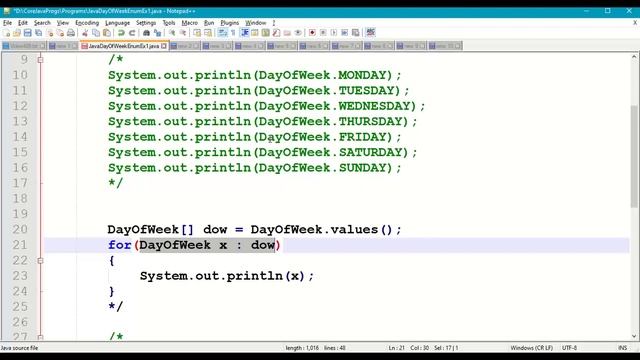Click text DayOfWeek.values() on line 20

[x=321, y=229]
